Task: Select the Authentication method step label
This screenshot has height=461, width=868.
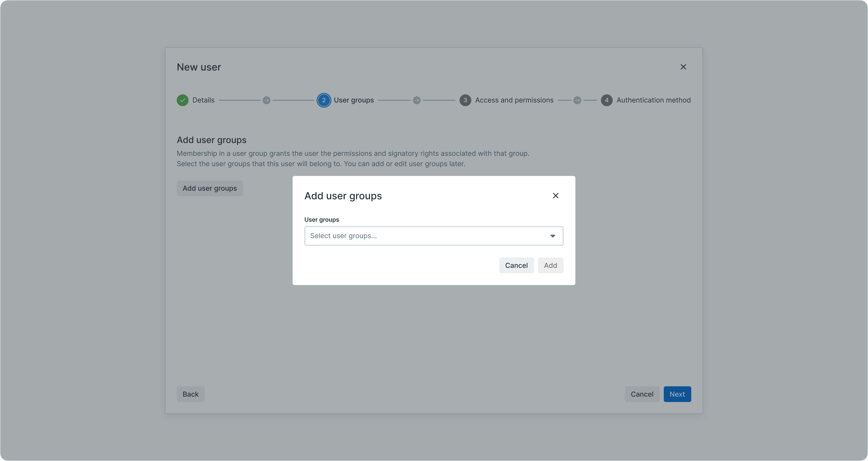Action: pos(653,100)
